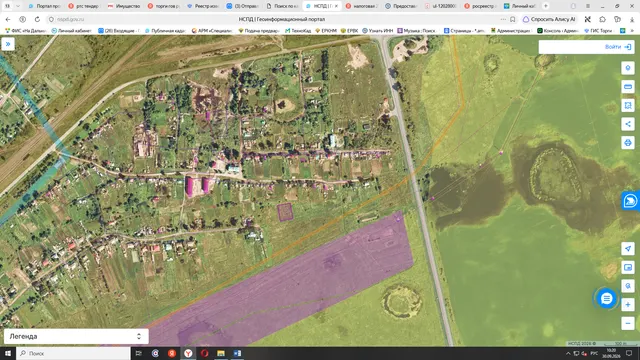Switch to the Имущество tab
The height and width of the screenshot is (360, 640).
(x=124, y=6)
